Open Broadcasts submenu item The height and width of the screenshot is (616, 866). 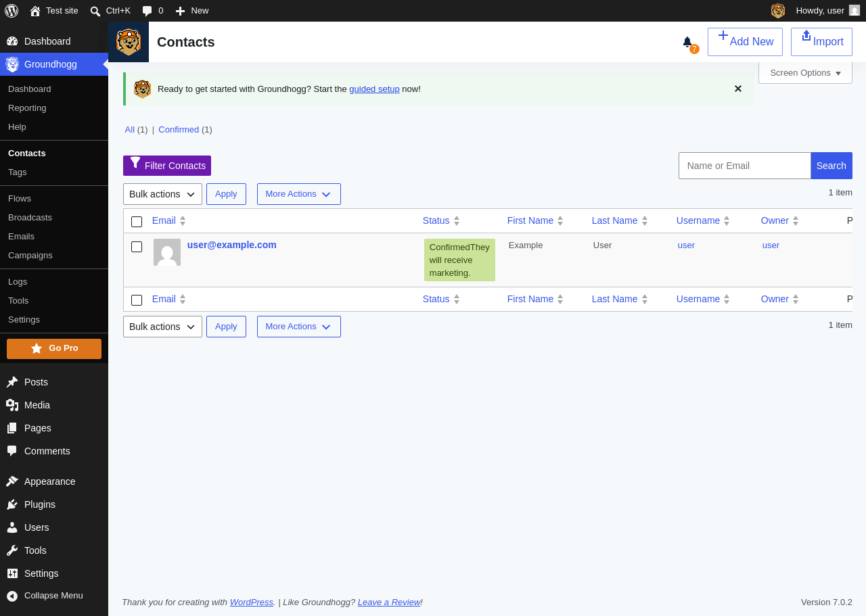point(54,218)
